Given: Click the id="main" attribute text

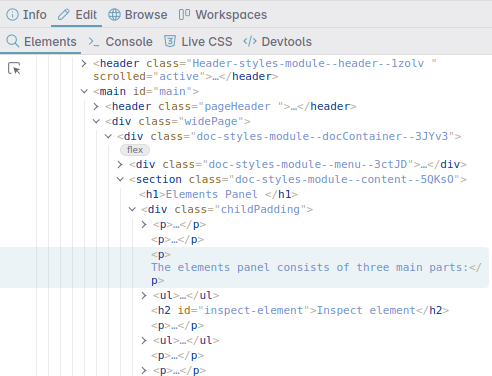Looking at the screenshot, I should (162, 91).
